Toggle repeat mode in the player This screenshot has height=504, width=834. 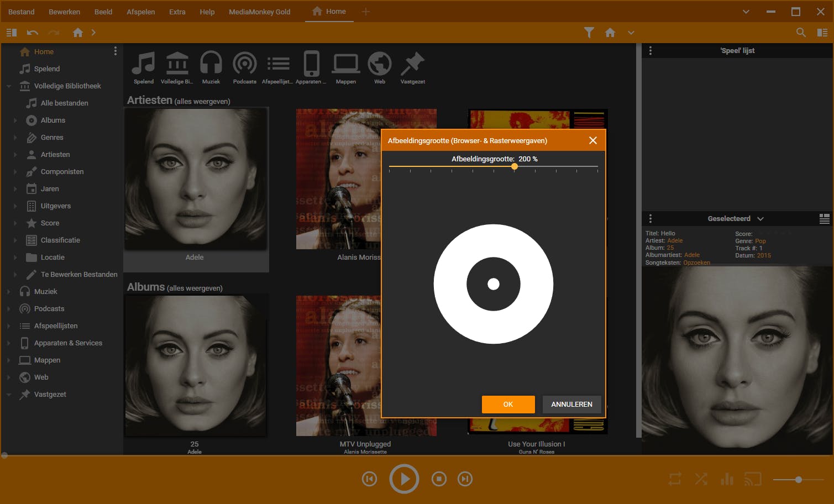pos(675,479)
